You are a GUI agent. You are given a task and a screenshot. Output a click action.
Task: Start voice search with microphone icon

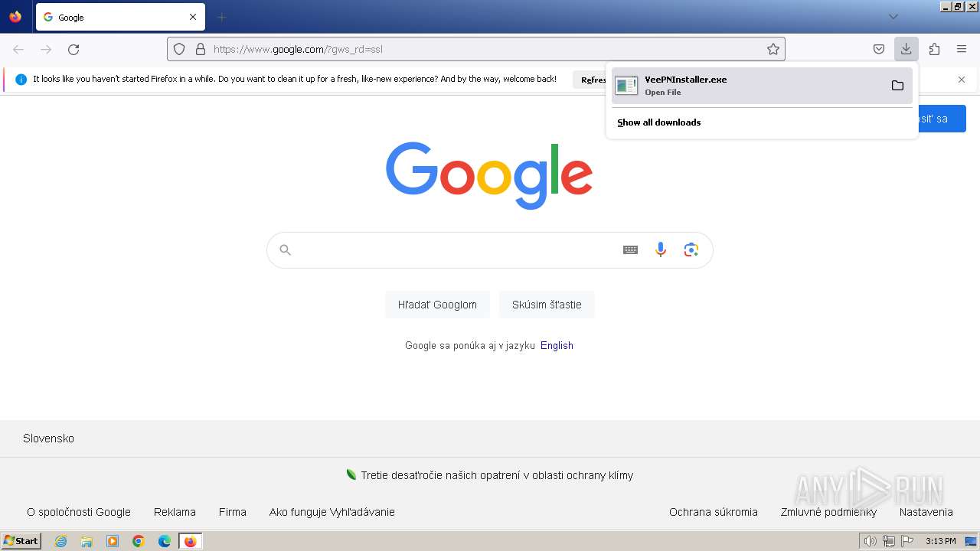pyautogui.click(x=661, y=249)
